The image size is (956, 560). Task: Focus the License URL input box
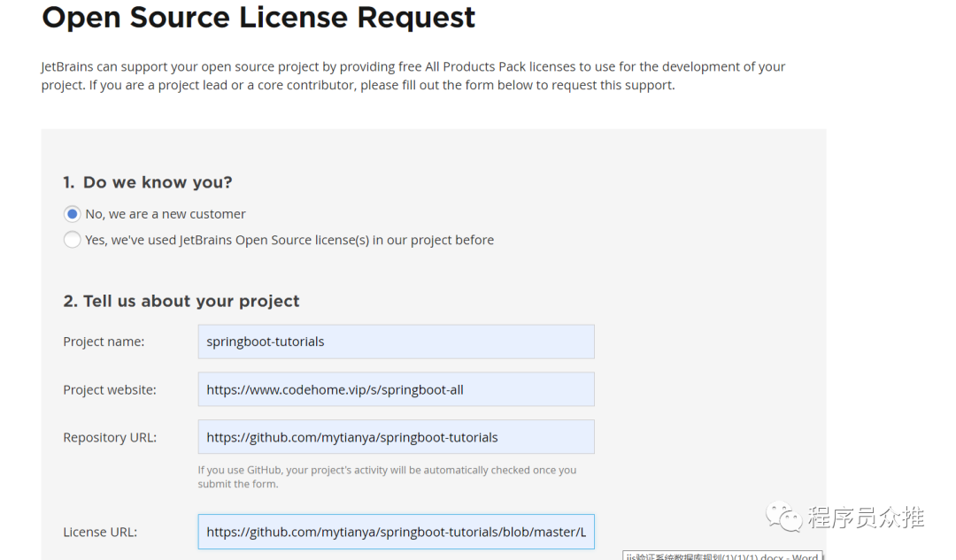[396, 532]
